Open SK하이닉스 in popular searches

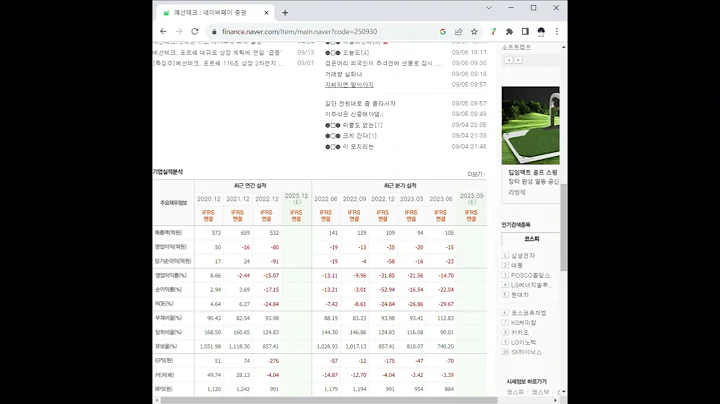point(526,352)
